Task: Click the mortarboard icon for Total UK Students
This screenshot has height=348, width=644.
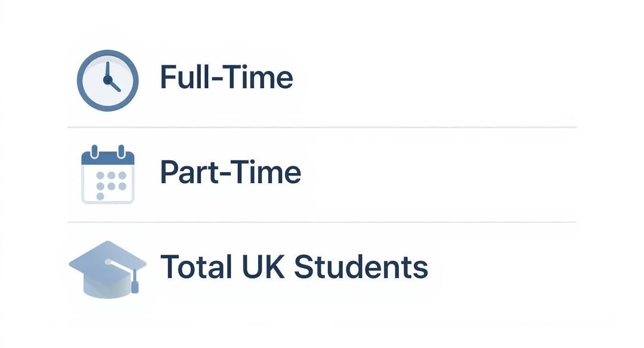Action: tap(107, 268)
